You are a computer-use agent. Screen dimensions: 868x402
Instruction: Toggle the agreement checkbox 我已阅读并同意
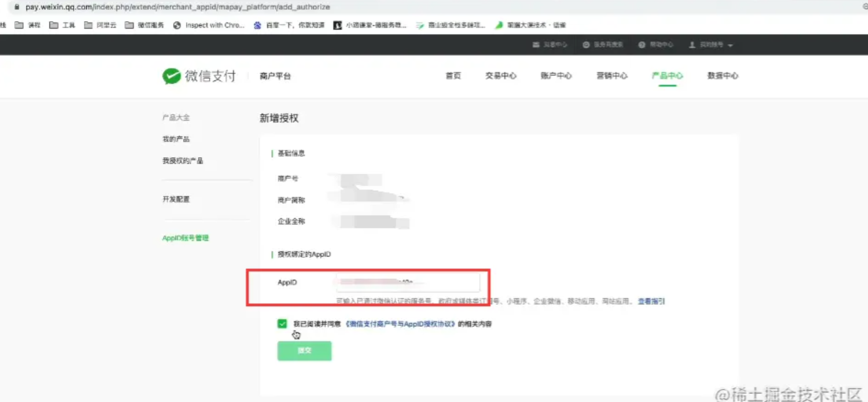282,324
